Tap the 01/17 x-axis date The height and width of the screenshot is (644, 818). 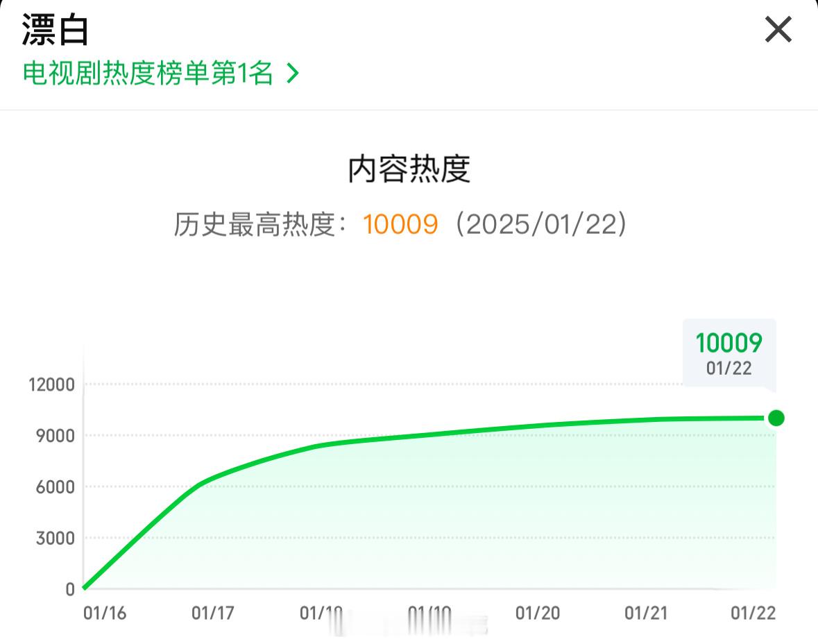(x=213, y=613)
